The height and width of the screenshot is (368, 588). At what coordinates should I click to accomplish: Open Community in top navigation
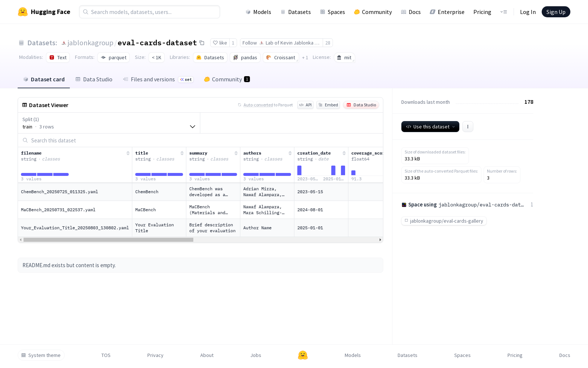coord(373,12)
